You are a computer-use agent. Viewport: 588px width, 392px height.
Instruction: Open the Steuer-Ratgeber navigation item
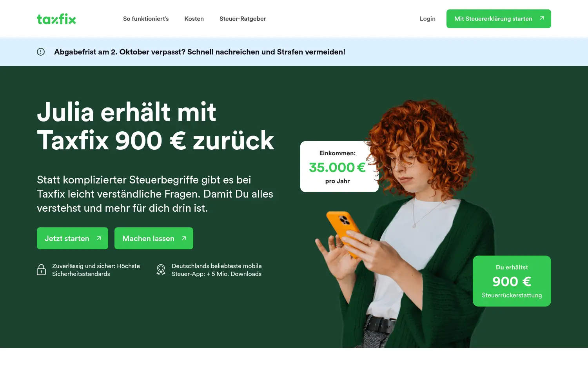click(x=243, y=19)
